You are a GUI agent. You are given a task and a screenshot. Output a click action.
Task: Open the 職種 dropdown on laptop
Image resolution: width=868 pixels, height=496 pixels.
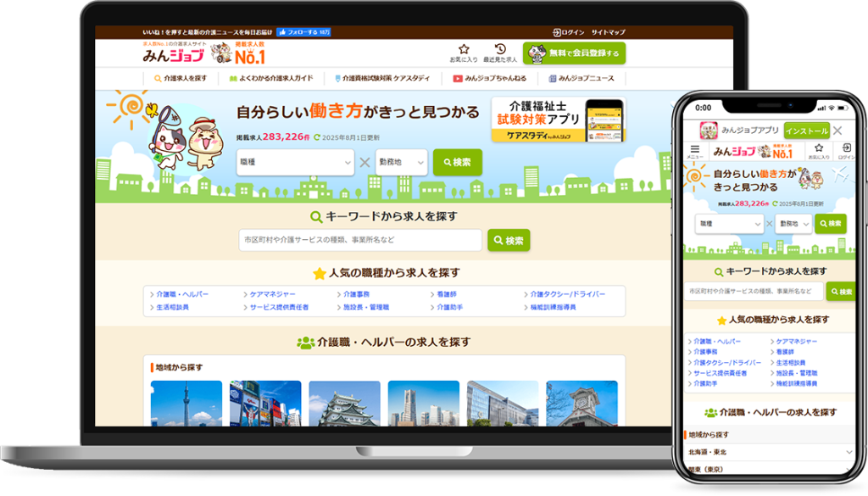295,162
